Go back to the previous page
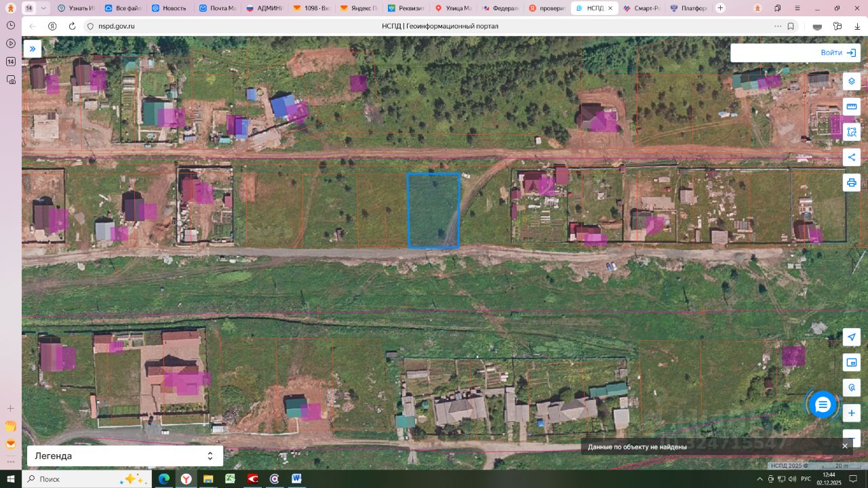The image size is (868, 488). tap(32, 26)
